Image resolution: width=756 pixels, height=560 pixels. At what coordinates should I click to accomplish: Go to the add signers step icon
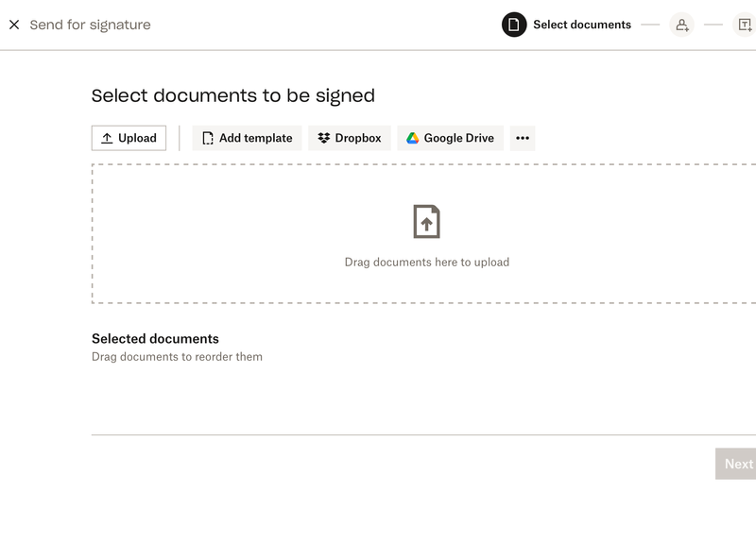coord(681,25)
